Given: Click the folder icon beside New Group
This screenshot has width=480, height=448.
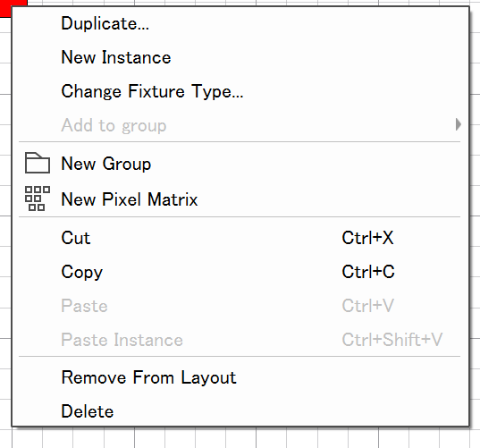Looking at the screenshot, I should click(38, 163).
